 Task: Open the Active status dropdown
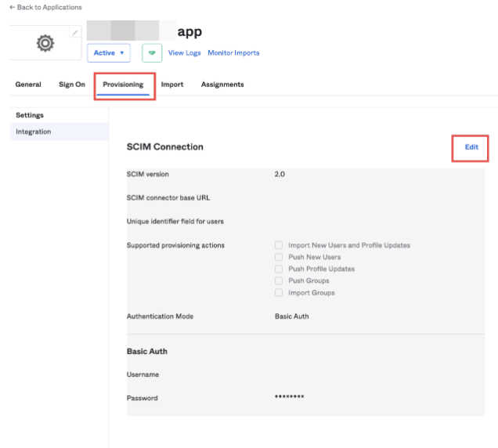coord(109,52)
